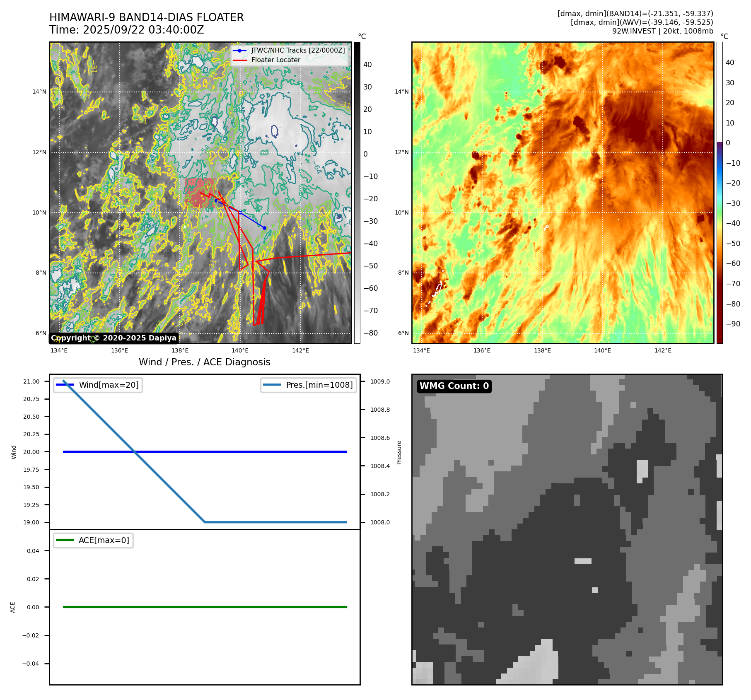
Task: Click the Wind / Pres. / ACE Diagnosis title
Action: pyautogui.click(x=205, y=362)
